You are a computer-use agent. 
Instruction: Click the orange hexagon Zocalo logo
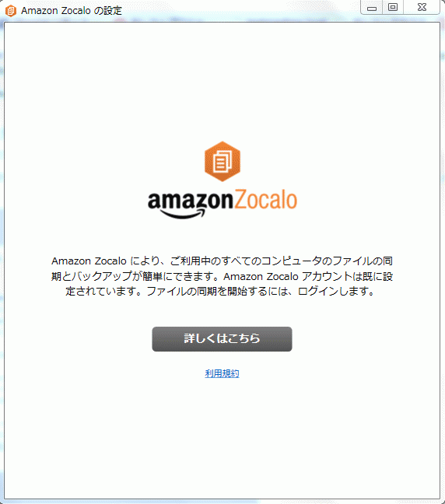pyautogui.click(x=223, y=161)
